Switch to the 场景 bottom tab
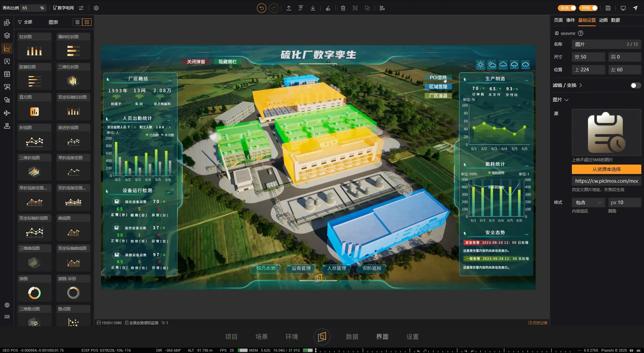 261,337
